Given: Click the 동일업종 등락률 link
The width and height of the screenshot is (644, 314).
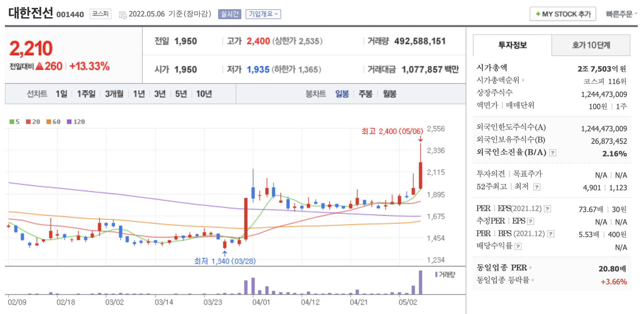Looking at the screenshot, I should click(x=503, y=280).
